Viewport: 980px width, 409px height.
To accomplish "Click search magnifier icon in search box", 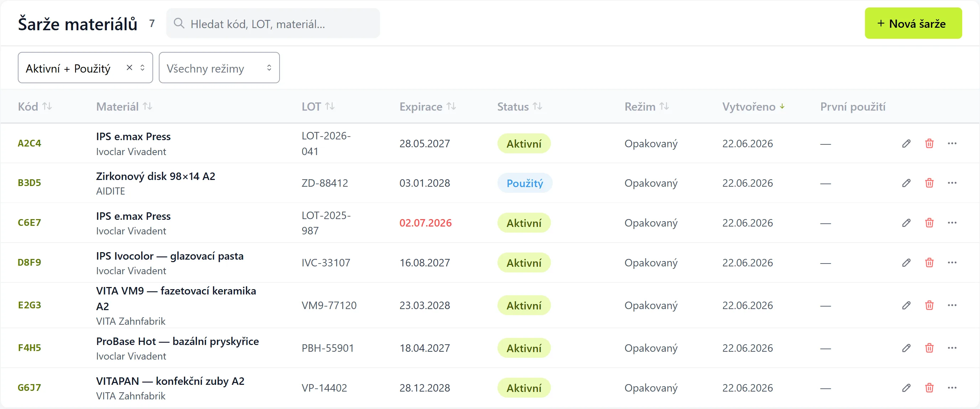I will (x=179, y=23).
